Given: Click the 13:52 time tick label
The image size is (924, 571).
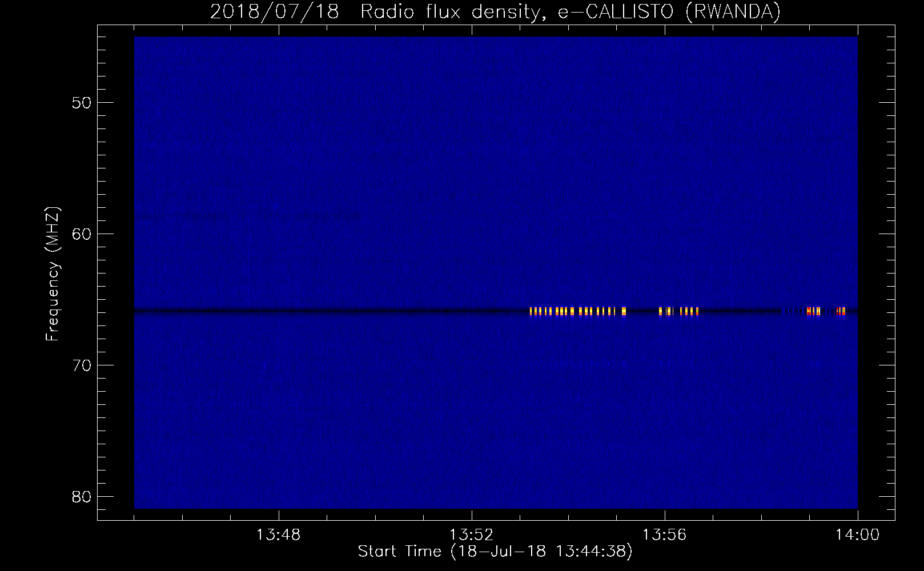Looking at the screenshot, I should [471, 535].
